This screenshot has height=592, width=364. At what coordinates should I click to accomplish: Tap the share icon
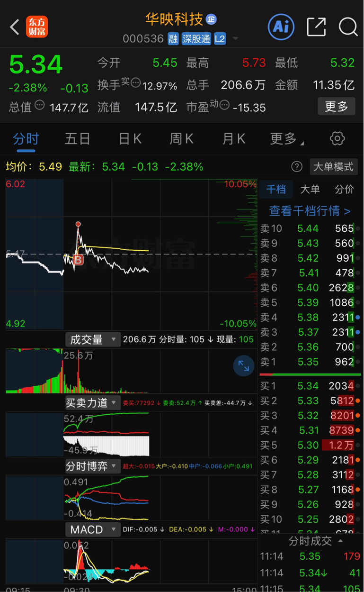click(316, 27)
